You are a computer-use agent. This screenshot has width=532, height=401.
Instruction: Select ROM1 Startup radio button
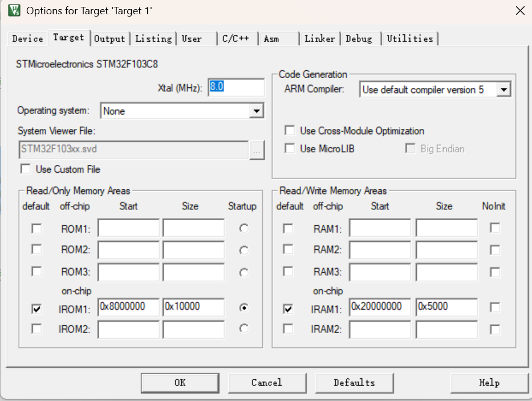pyautogui.click(x=243, y=228)
